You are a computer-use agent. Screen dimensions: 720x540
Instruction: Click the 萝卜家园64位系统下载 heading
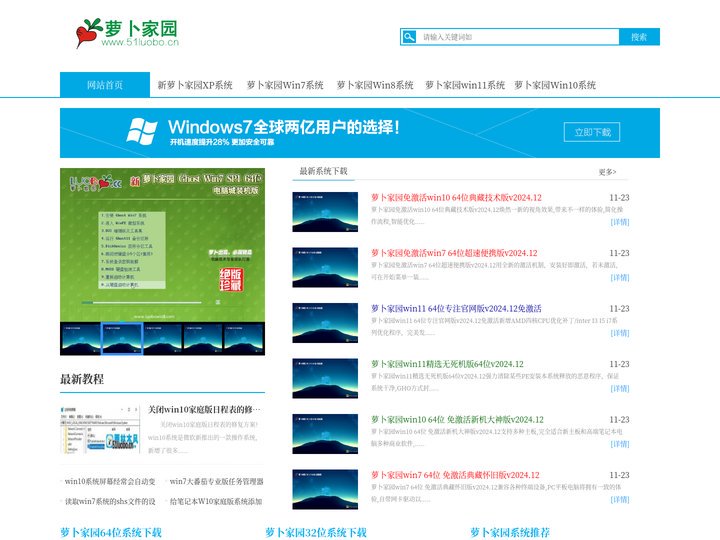(111, 533)
